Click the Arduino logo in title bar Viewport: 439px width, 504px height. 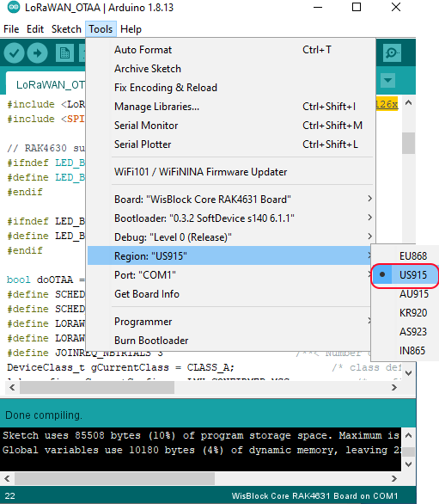pyautogui.click(x=14, y=8)
